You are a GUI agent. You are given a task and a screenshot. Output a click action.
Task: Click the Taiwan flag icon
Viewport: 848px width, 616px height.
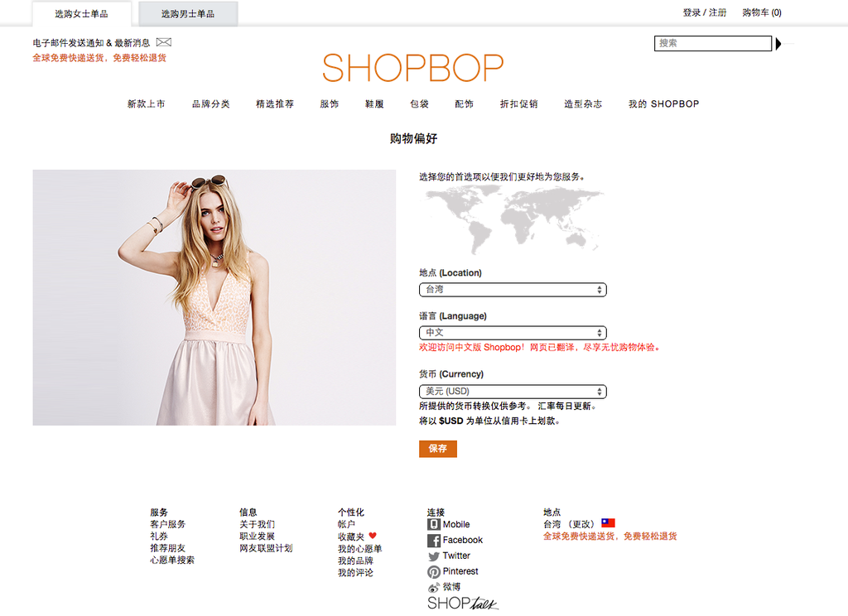pyautogui.click(x=608, y=523)
